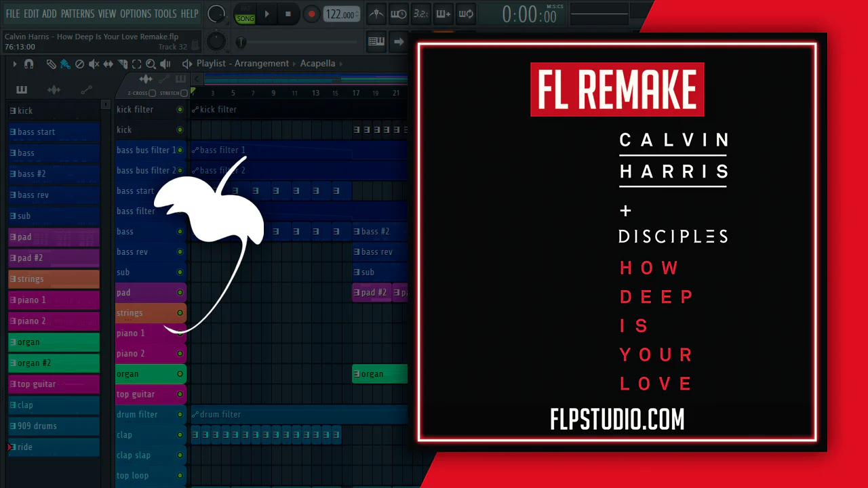Select the Slip tool in playlist toolbar
Image resolution: width=868 pixels, height=488 pixels.
point(108,64)
